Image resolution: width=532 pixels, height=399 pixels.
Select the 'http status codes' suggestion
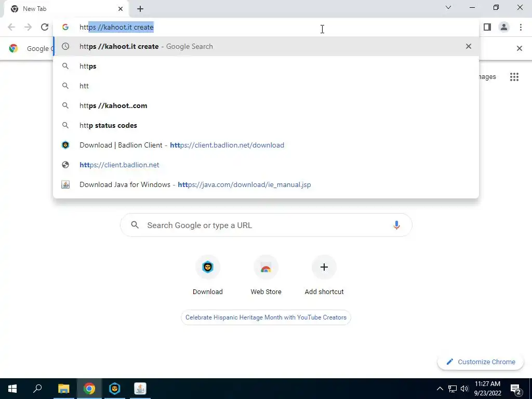click(x=266, y=125)
